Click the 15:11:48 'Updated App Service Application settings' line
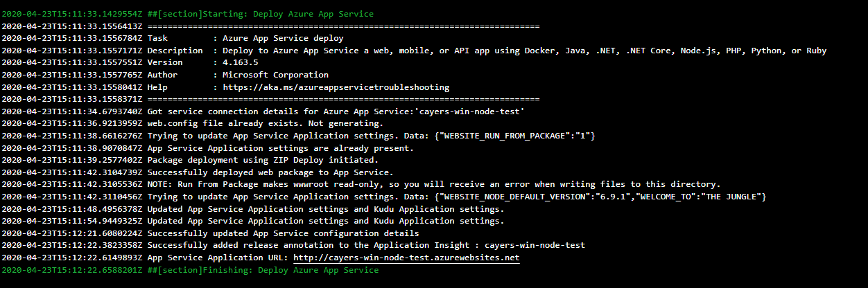Viewport: 868px width, 288px height. (x=253, y=209)
